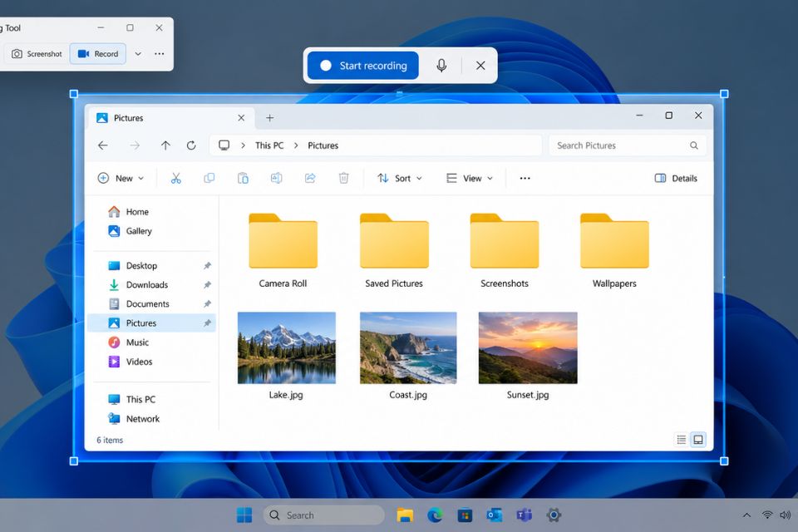The width and height of the screenshot is (798, 532).
Task: Open the See more ellipsis in Explorer toolbar
Action: click(525, 178)
